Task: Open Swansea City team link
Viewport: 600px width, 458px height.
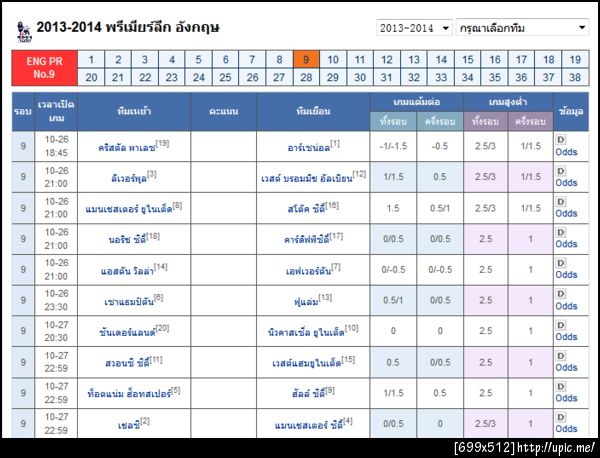Action: tap(127, 363)
